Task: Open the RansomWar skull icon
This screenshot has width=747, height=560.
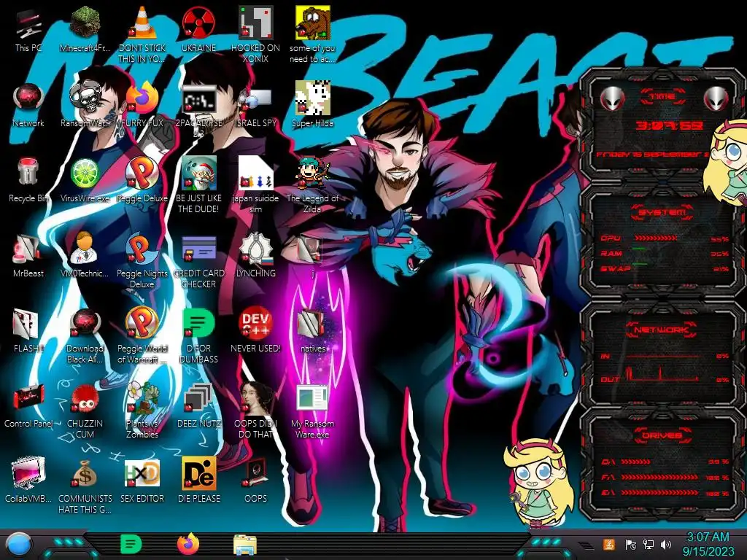Action: pos(86,98)
